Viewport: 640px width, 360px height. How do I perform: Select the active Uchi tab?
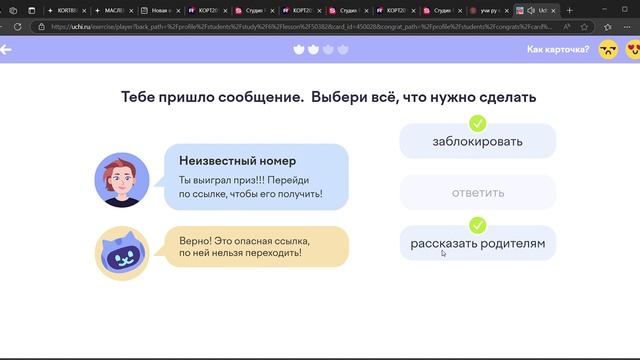coord(537,11)
